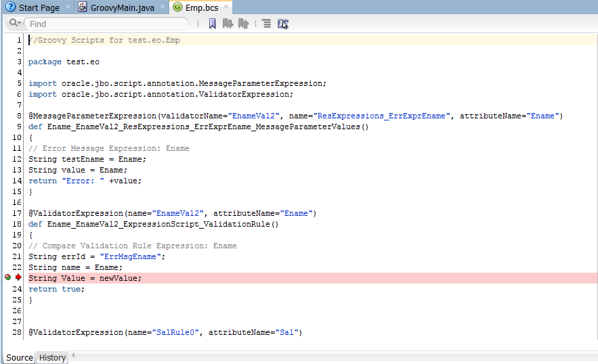
Task: Click comment '//Groovy Scripts for test.eo.Emp'
Action: [104, 40]
